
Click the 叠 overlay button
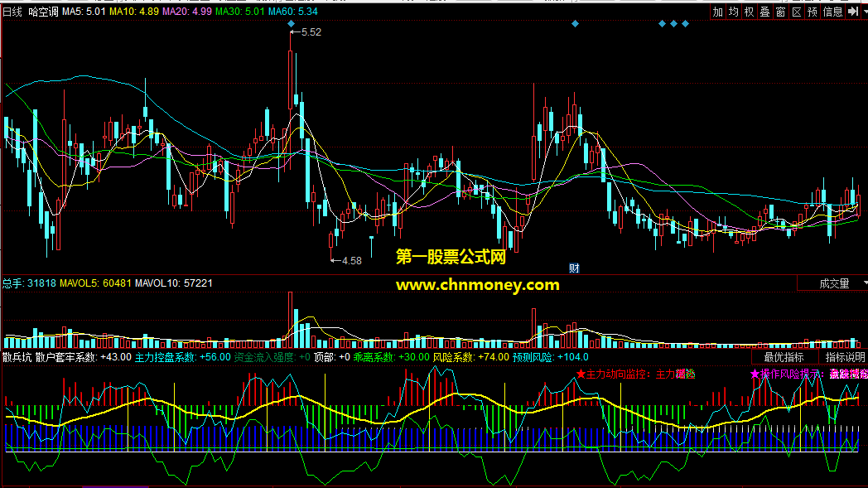pyautogui.click(x=765, y=12)
